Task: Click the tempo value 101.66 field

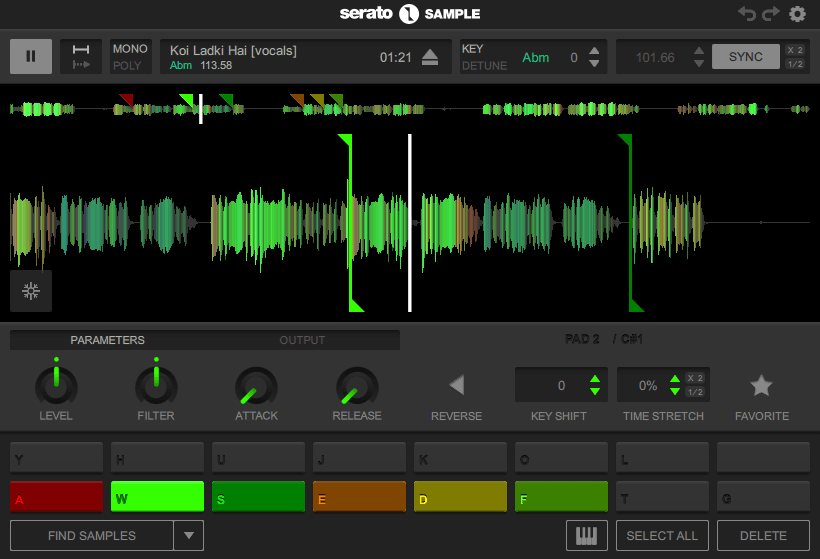Action: coord(655,58)
